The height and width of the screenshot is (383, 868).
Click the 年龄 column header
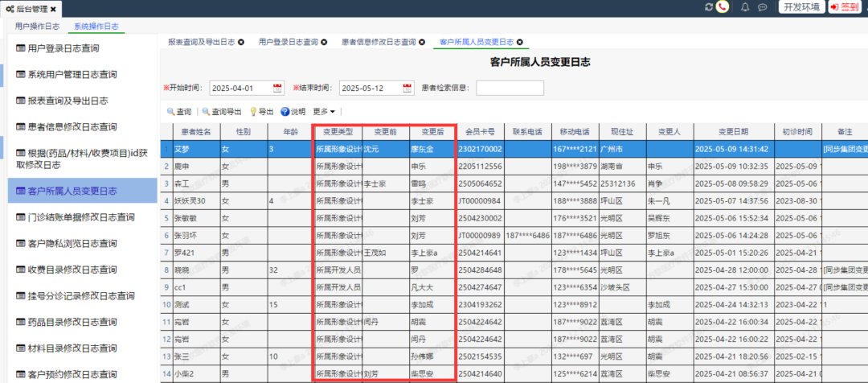[291, 132]
